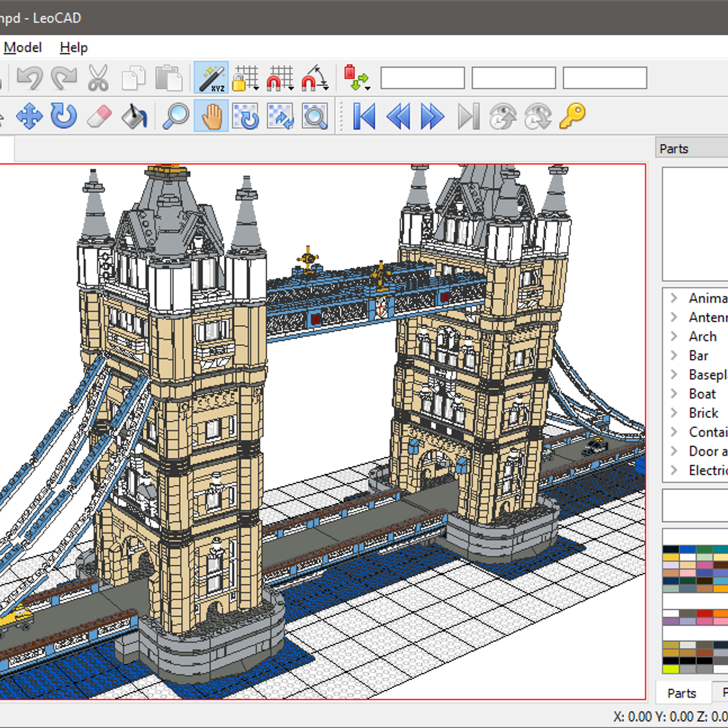Click the remove step icon
728x728 pixels.
click(538, 116)
